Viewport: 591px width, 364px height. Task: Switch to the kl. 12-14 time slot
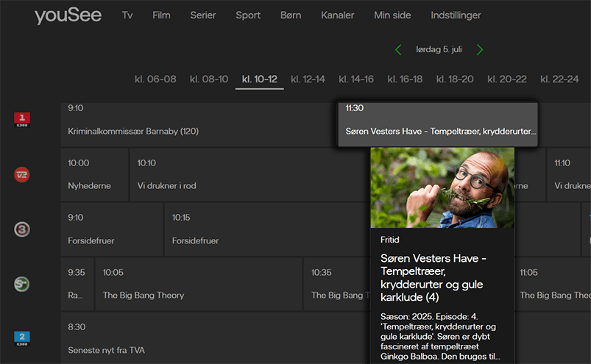[x=308, y=79]
